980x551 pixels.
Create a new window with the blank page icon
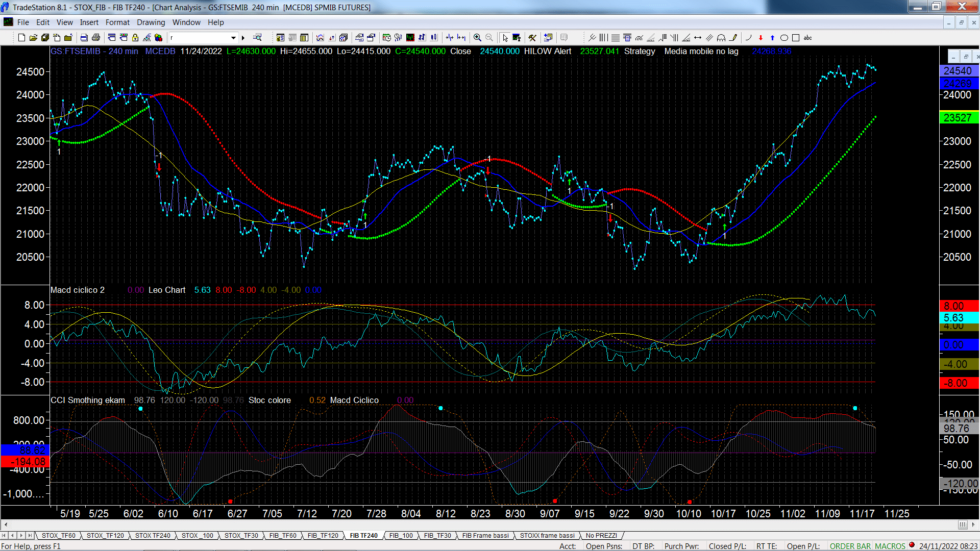pos(21,38)
